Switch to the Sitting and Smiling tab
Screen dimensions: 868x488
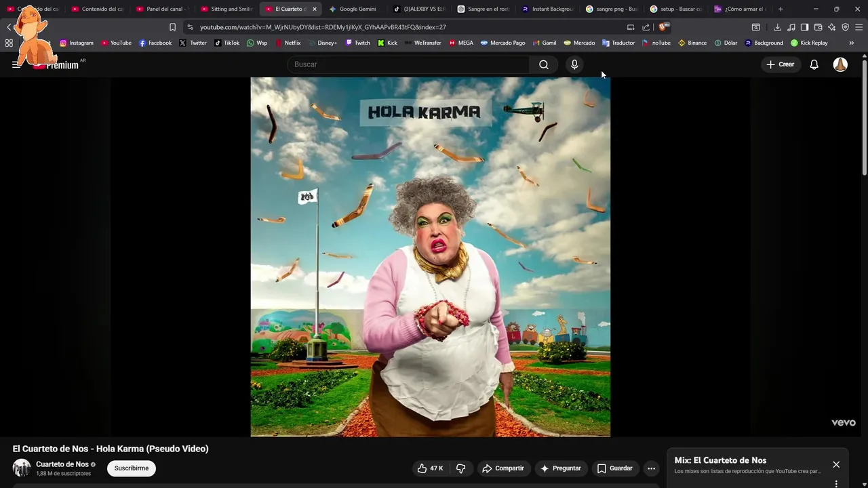pyautogui.click(x=226, y=9)
